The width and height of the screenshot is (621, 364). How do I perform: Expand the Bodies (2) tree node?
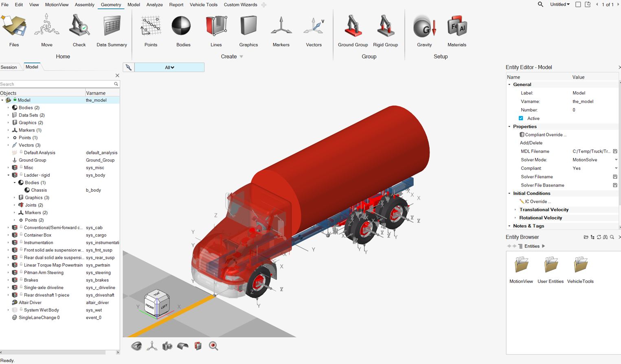pos(8,108)
